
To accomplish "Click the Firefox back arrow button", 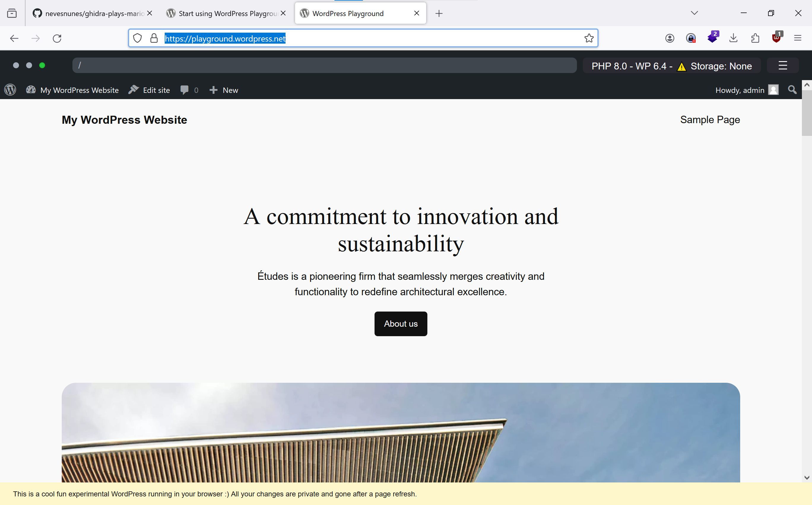I will point(14,38).
